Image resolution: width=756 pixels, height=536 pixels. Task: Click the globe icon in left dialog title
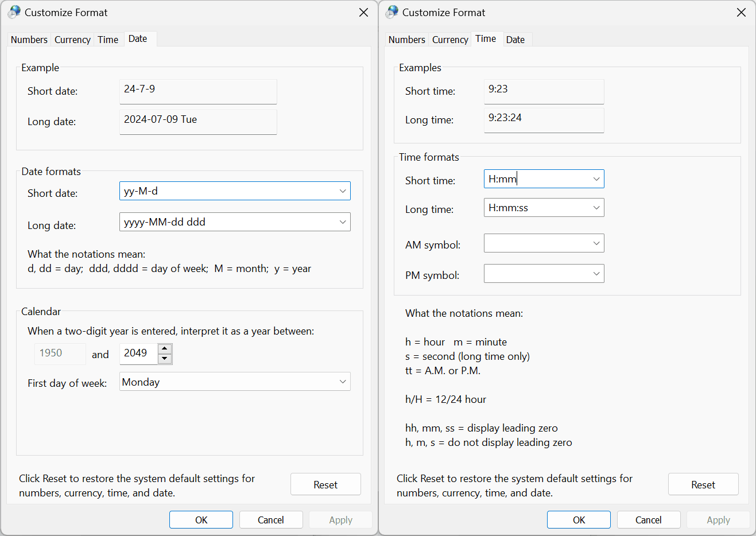click(14, 12)
